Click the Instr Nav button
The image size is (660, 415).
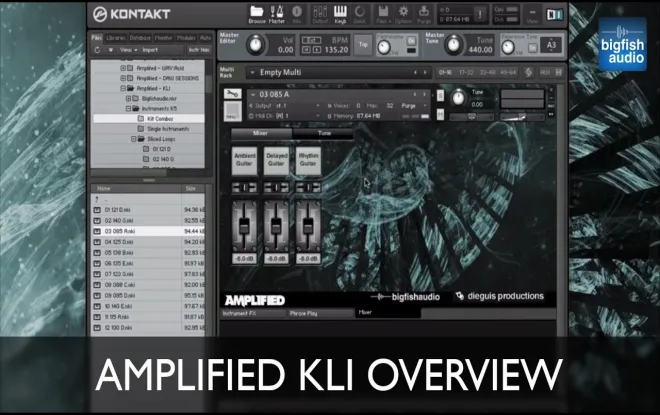tap(199, 50)
